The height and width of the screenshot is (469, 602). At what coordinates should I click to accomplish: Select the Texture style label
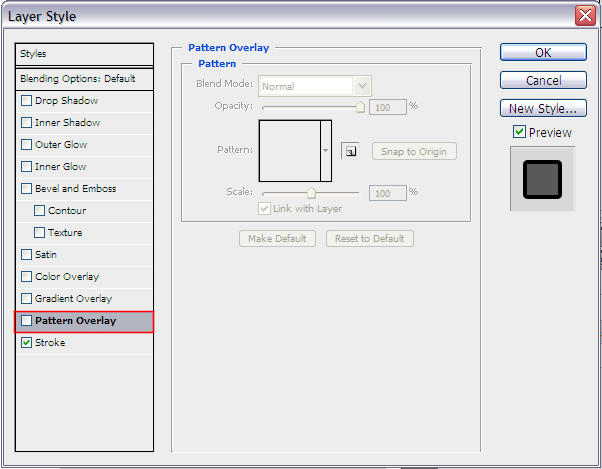pos(65,233)
